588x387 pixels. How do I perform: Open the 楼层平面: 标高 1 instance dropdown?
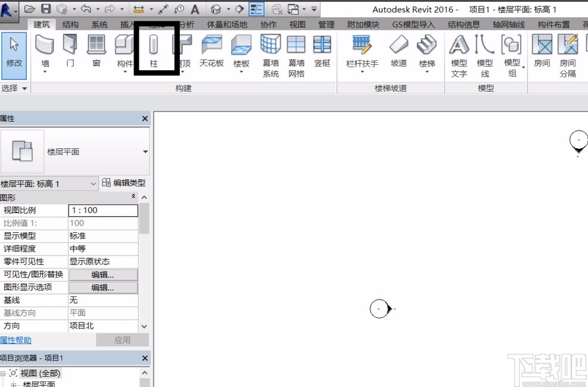pos(93,184)
